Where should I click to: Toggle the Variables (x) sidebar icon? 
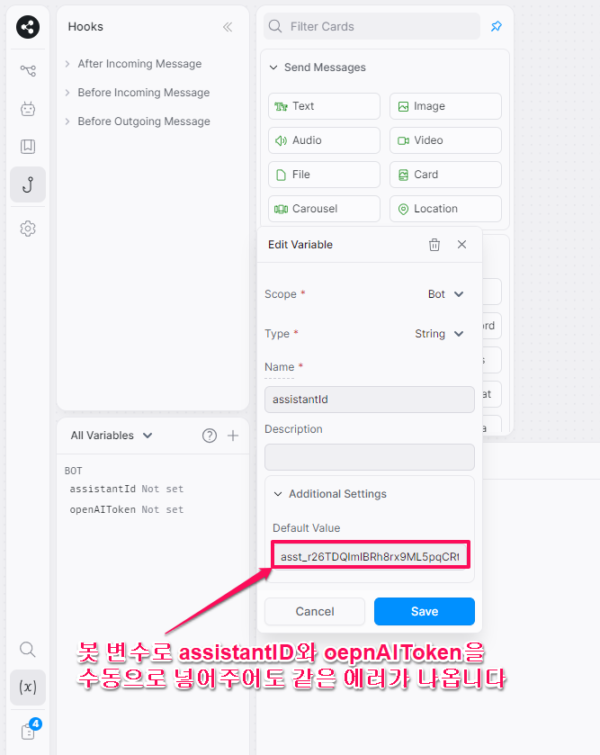pos(28,687)
